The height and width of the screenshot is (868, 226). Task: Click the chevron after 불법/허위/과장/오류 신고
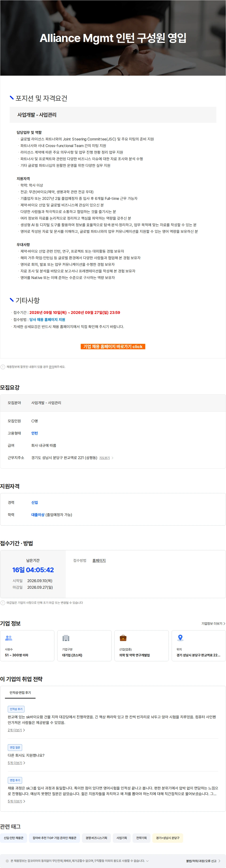pyautogui.click(x=219, y=861)
